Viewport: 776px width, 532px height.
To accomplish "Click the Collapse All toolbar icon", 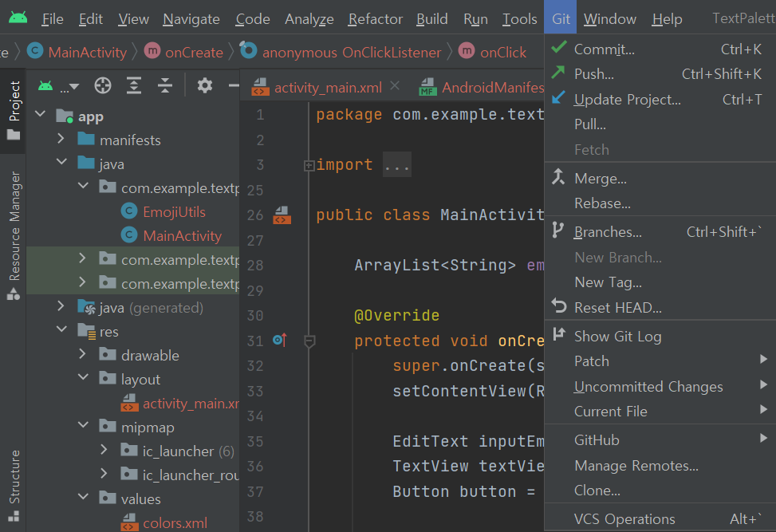I will pyautogui.click(x=165, y=85).
